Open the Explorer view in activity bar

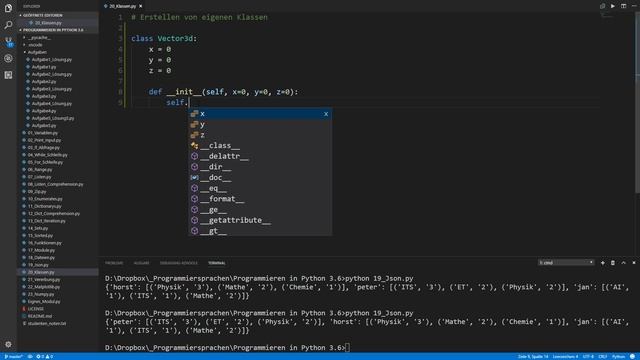8,8
